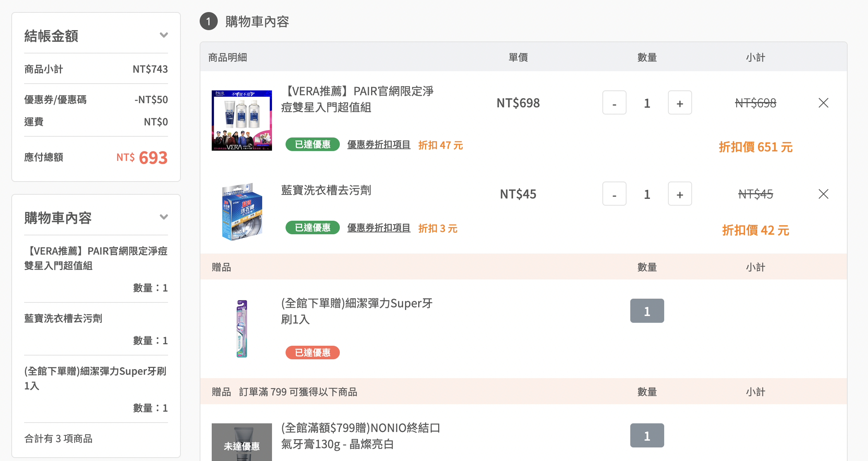View the NONIO toothpaste gift thumbnail

tap(242, 442)
